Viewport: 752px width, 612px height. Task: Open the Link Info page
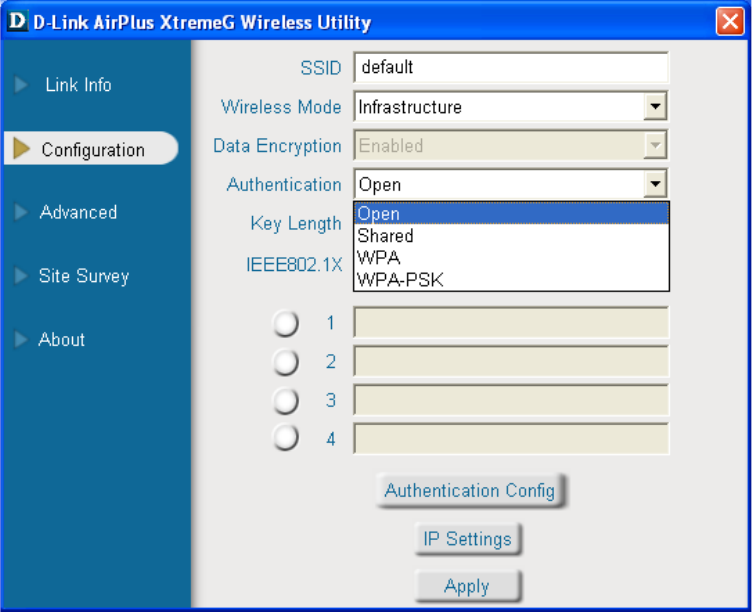(78, 85)
